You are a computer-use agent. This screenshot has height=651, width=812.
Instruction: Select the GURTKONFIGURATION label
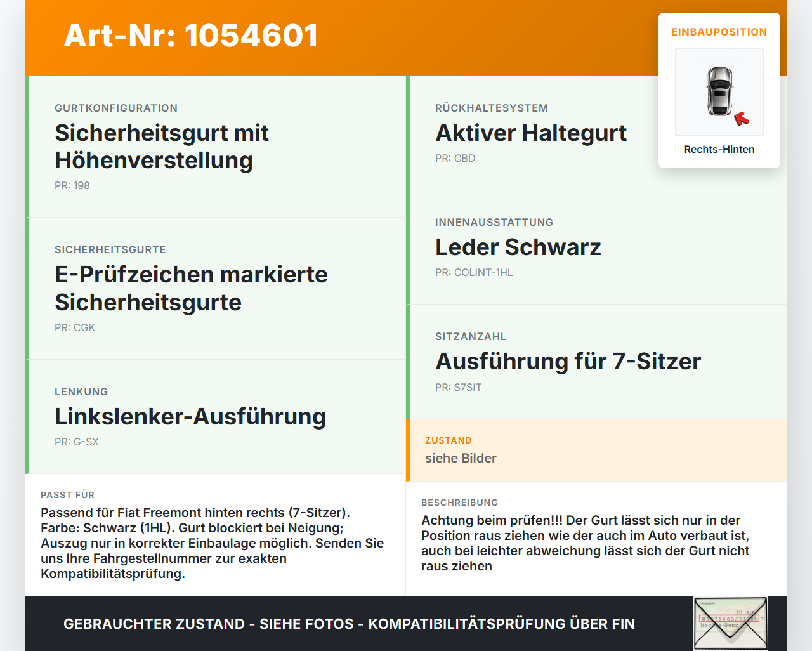[116, 108]
